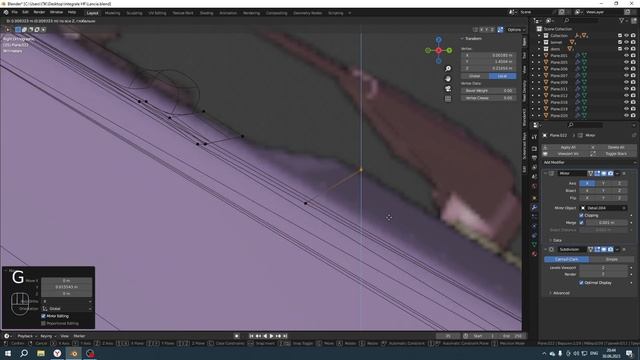Toggle visibility eye of Plane.012
Viewport: 640px width, 360px height.
coord(626,96)
